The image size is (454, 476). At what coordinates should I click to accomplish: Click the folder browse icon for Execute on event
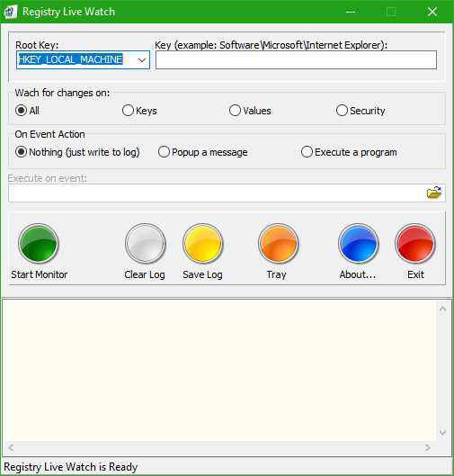coord(434,193)
